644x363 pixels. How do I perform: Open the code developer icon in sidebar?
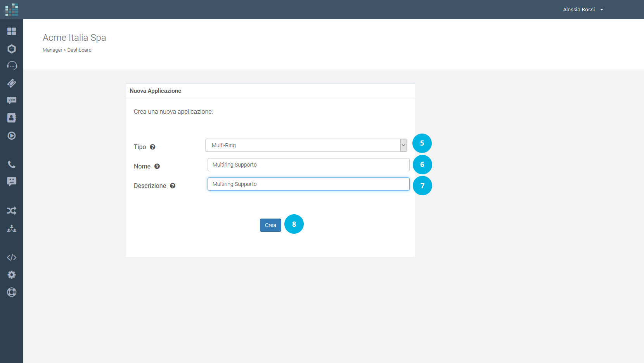coord(12,257)
